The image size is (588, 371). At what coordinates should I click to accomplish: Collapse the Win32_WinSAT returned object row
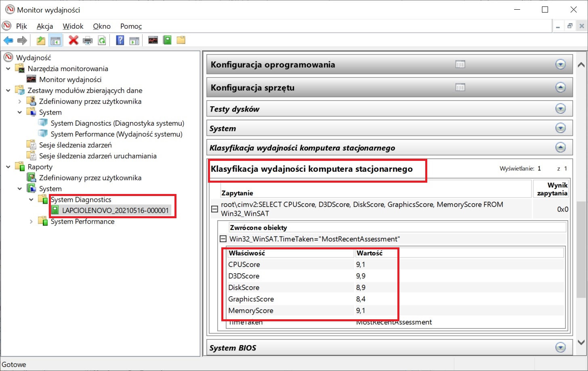(x=223, y=239)
